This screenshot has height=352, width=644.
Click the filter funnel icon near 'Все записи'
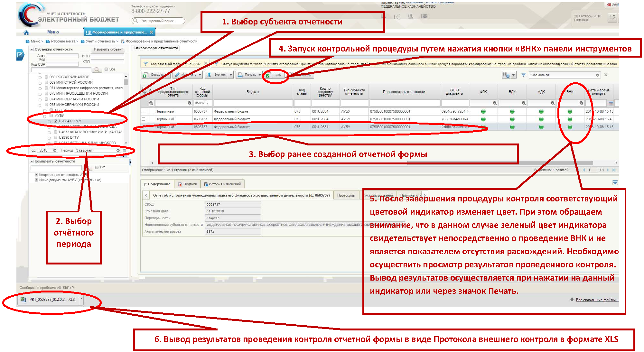524,75
